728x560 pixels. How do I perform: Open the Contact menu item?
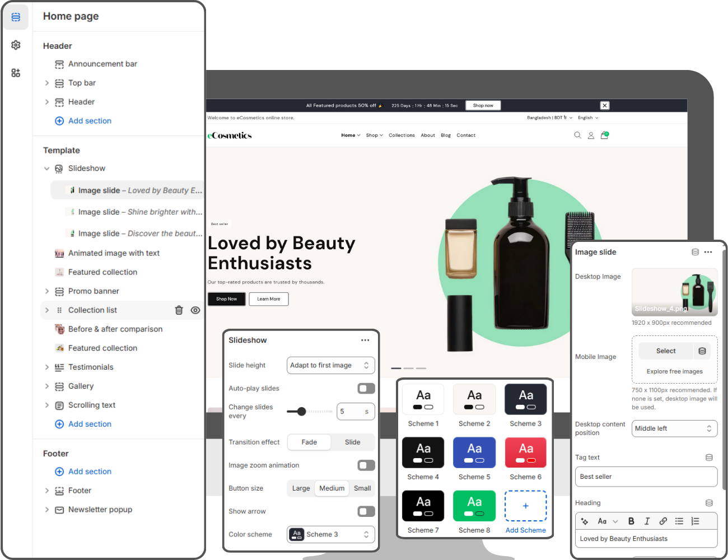[466, 135]
